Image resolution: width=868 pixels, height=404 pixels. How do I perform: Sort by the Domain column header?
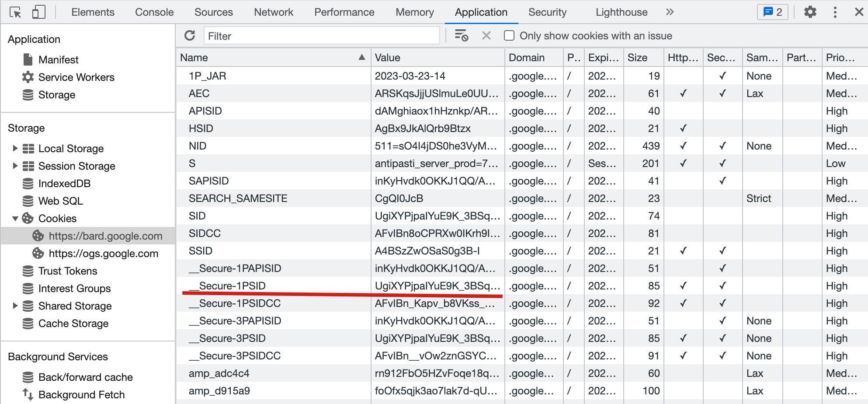534,57
